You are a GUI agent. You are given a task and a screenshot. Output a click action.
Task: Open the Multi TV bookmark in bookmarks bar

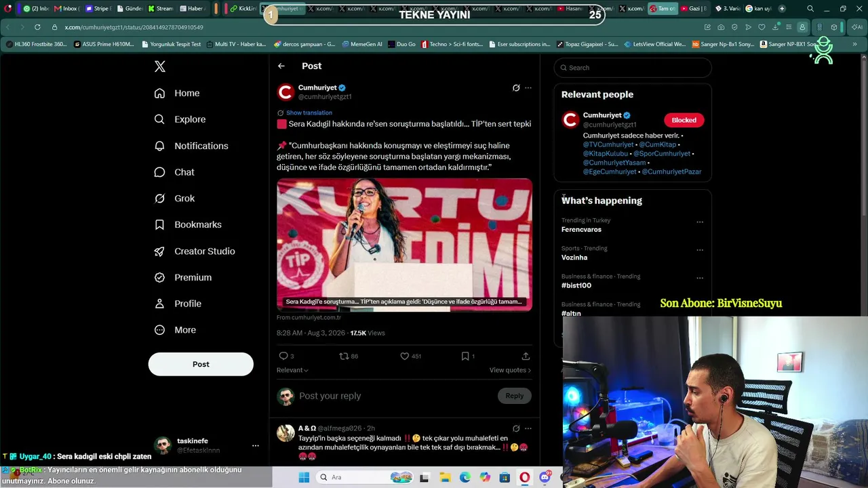[236, 44]
